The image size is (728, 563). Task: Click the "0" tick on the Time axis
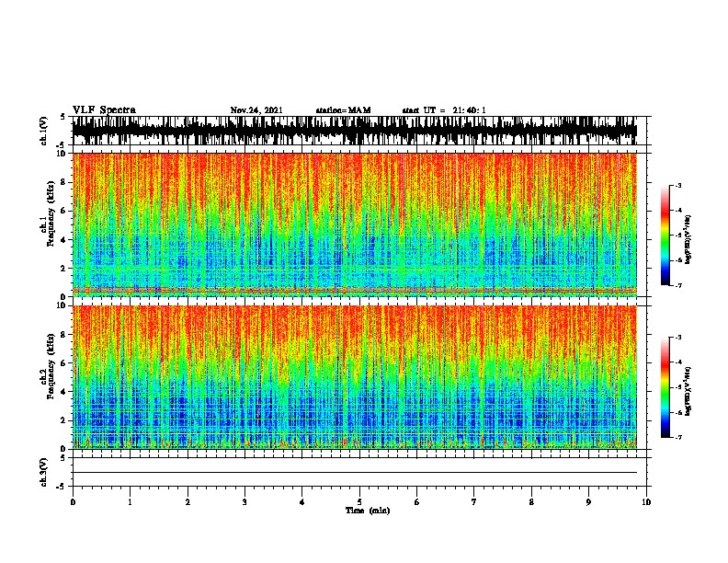point(73,502)
